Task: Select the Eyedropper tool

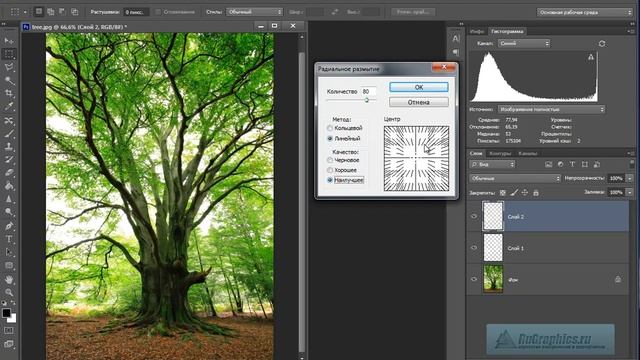Action: pyautogui.click(x=9, y=107)
